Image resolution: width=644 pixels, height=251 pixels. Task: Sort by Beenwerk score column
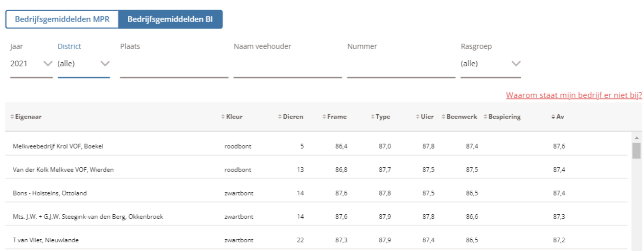461,117
